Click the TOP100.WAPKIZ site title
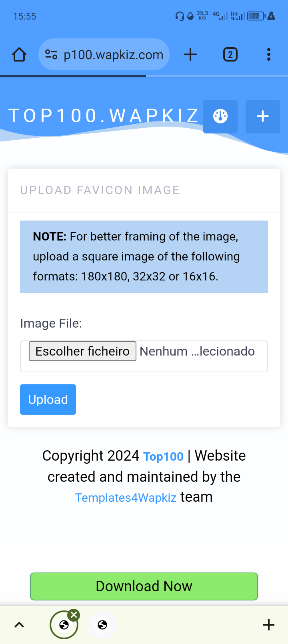The width and height of the screenshot is (288, 644). tap(104, 116)
